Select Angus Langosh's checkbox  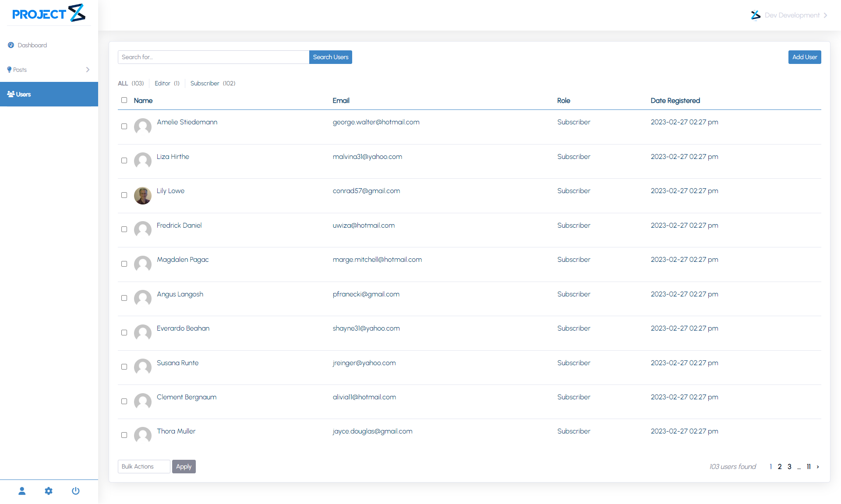click(124, 298)
